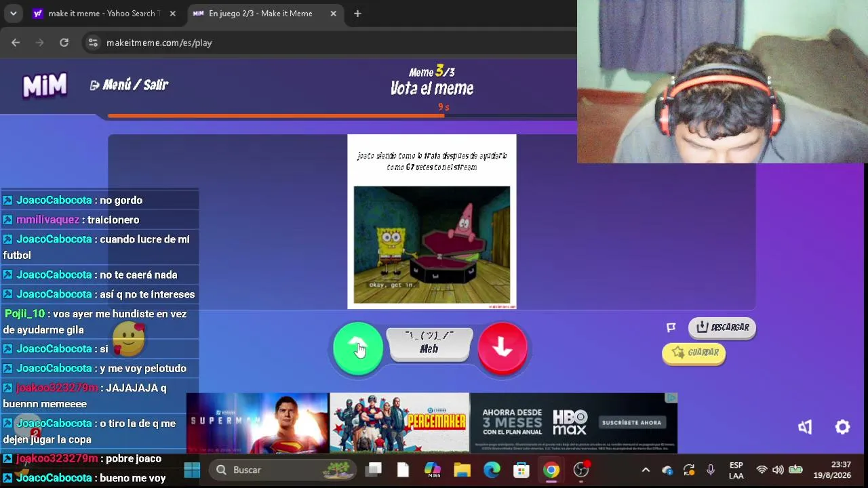
Task: Report the meme with the flag icon
Action: point(671,327)
